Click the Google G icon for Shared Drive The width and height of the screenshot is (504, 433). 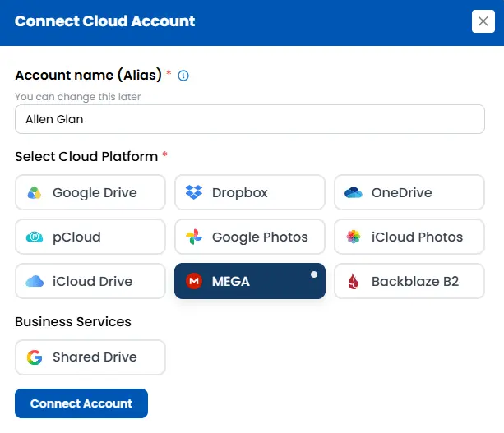(x=35, y=357)
